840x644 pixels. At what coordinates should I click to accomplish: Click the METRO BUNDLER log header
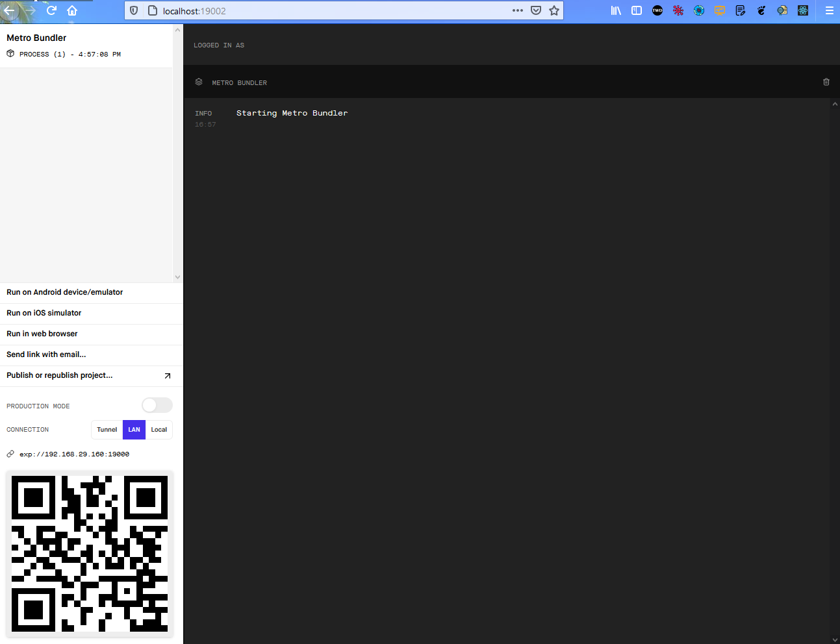tap(239, 83)
